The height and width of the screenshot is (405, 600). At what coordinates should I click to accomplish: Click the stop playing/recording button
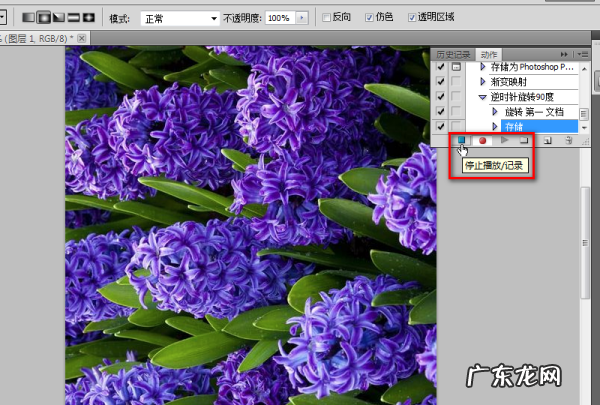point(462,141)
